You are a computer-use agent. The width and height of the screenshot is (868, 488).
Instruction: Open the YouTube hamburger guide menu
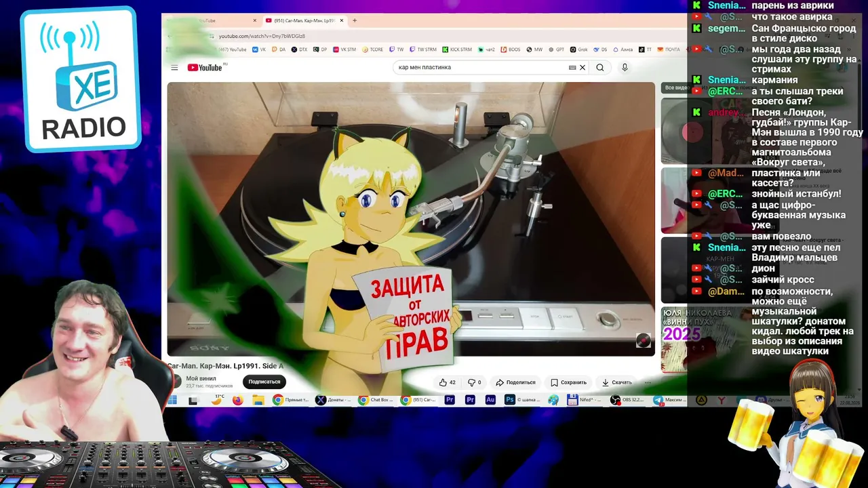click(x=174, y=68)
